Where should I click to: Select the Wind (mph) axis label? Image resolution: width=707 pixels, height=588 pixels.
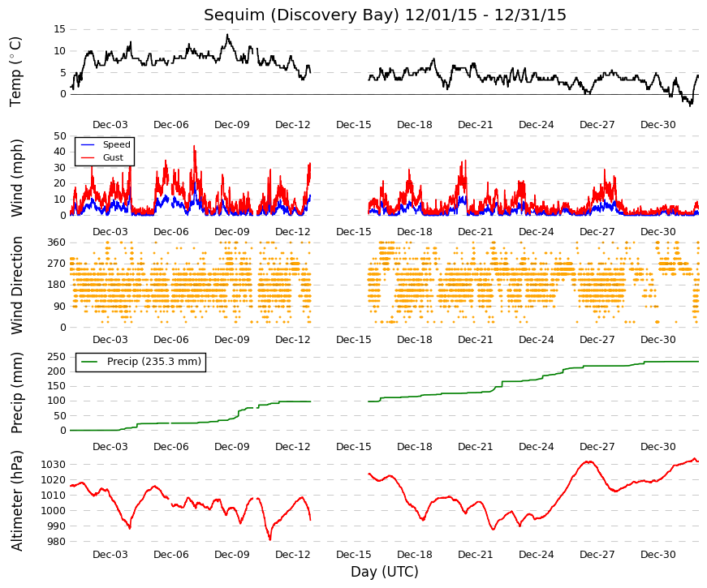[17, 178]
